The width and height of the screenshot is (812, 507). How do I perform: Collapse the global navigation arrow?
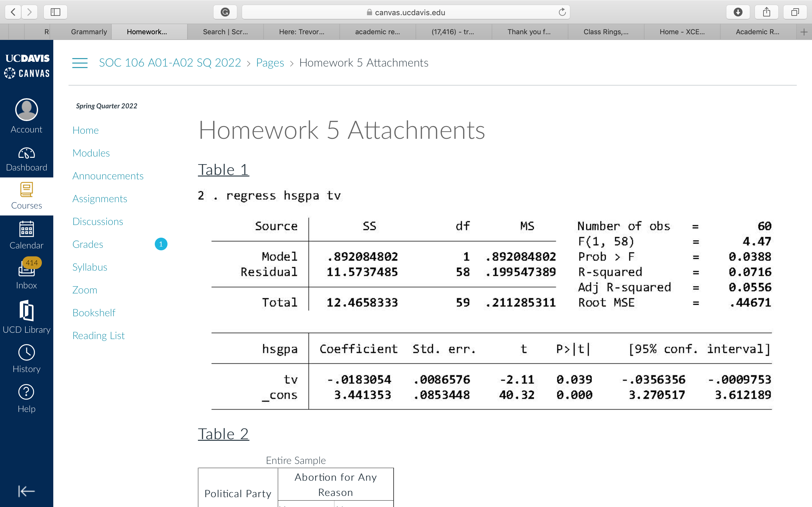pos(26,491)
